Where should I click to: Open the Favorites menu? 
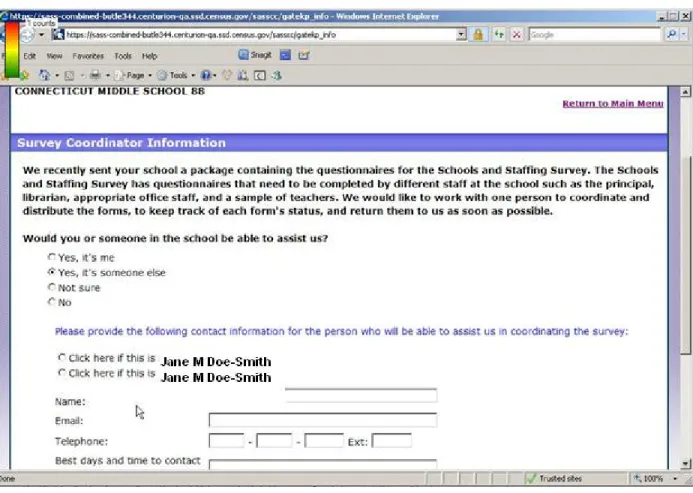click(88, 56)
